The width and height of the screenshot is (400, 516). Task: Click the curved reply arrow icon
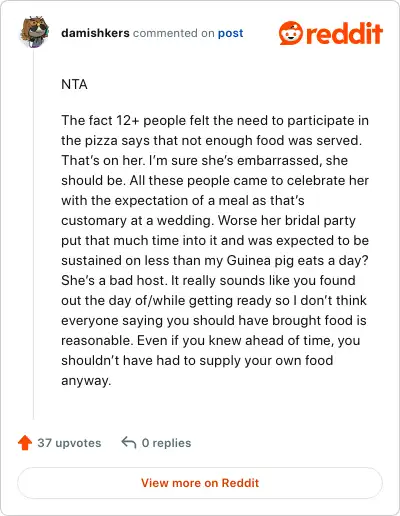[129, 443]
